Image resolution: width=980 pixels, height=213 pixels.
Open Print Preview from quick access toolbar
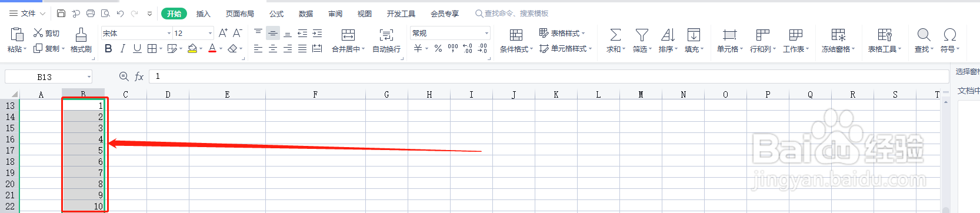pyautogui.click(x=105, y=13)
